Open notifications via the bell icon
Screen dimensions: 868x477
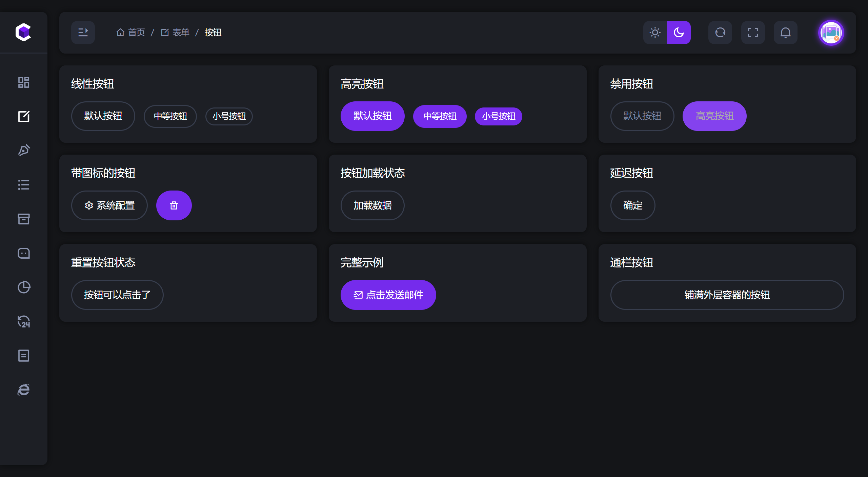[786, 32]
